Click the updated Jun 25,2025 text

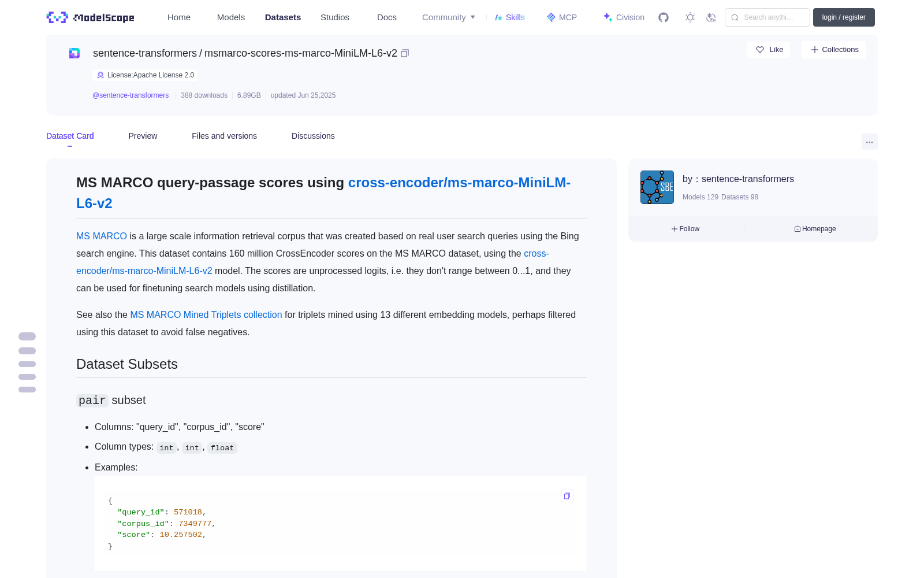coord(303,95)
